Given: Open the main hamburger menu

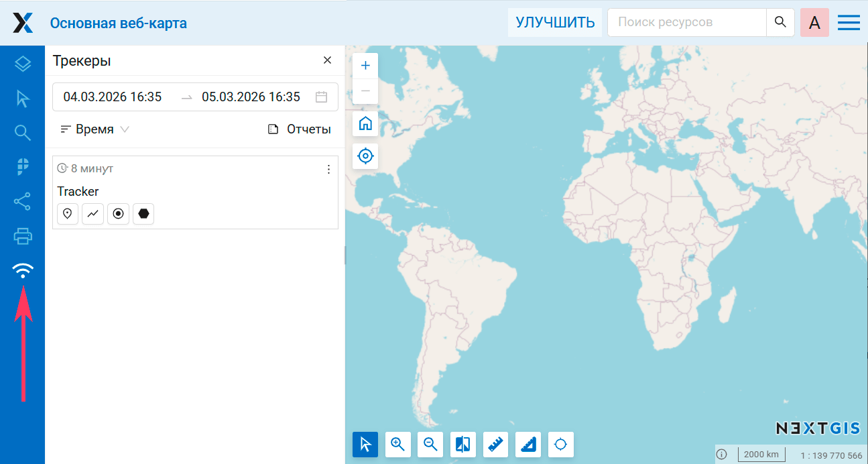Looking at the screenshot, I should [849, 22].
